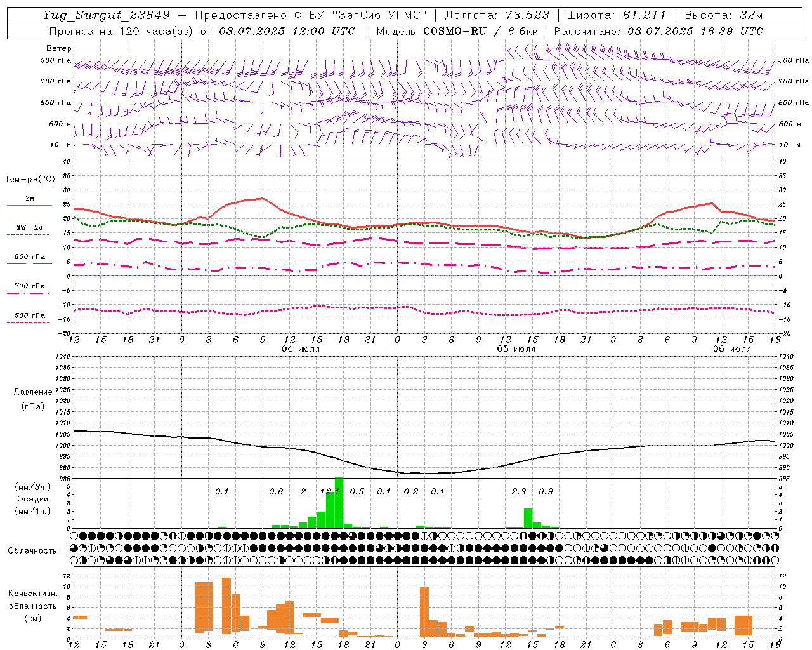Click the 0.5 precipitation total value
This screenshot has height=650, width=812.
pyautogui.click(x=357, y=491)
